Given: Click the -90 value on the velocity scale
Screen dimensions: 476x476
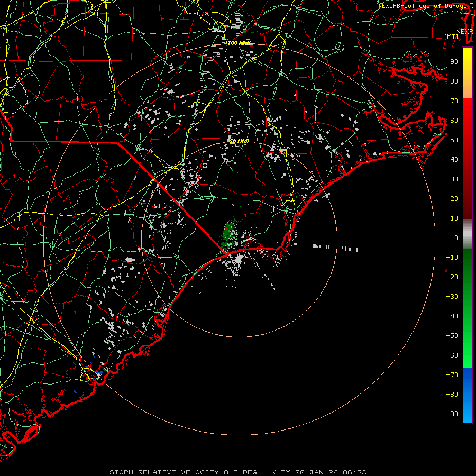Looking at the screenshot, I should pos(452,414).
